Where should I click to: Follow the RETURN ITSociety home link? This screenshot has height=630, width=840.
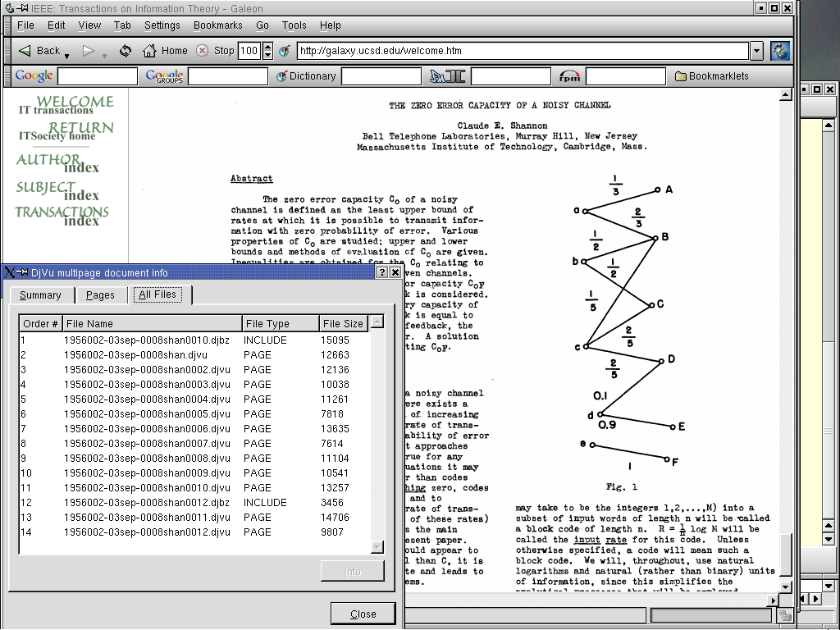coord(66,131)
